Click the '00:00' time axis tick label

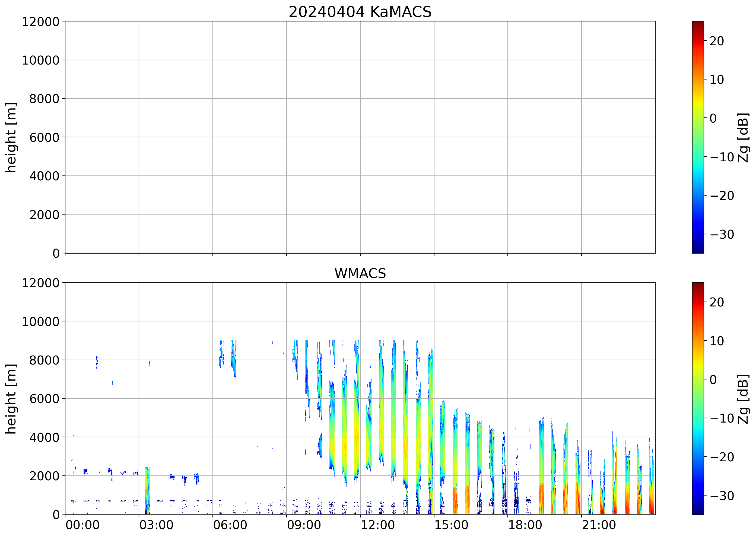pos(82,525)
